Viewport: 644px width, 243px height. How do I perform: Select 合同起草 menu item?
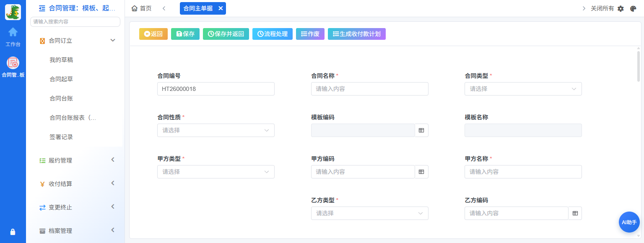(x=61, y=79)
